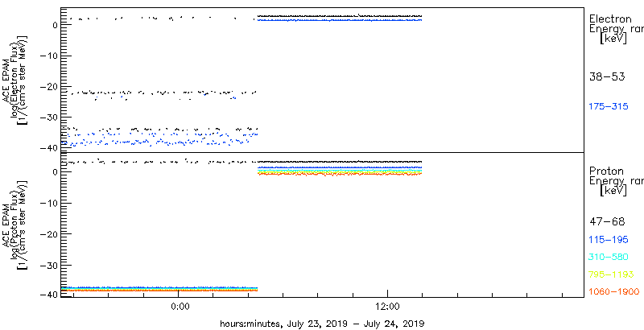Click the -20 tick label on proton plot

(x=49, y=233)
